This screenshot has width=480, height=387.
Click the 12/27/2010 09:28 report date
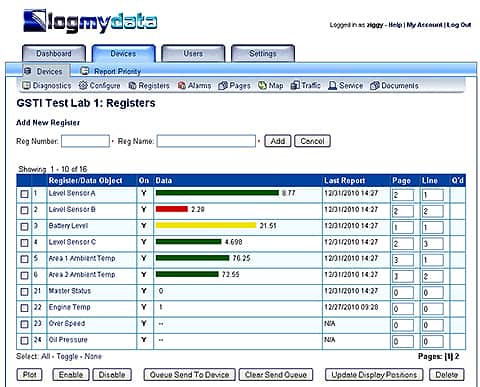pyautogui.click(x=351, y=307)
